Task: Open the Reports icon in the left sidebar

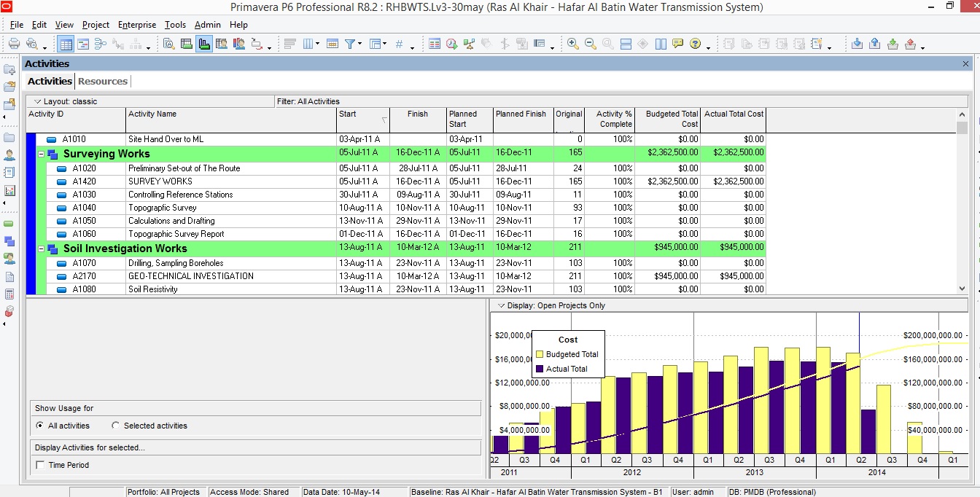Action: [9, 173]
